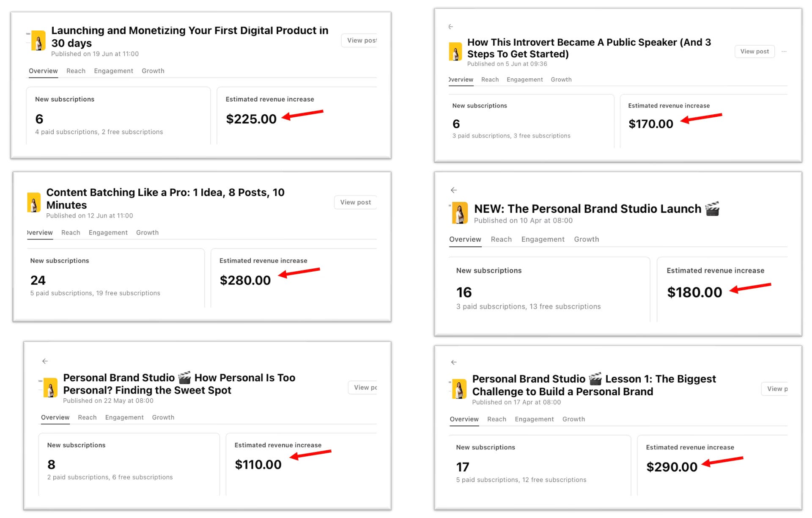Screen dimensions: 812x518
Task: Open Reach tab in Personal Brand Studio Launch post
Action: (x=501, y=240)
